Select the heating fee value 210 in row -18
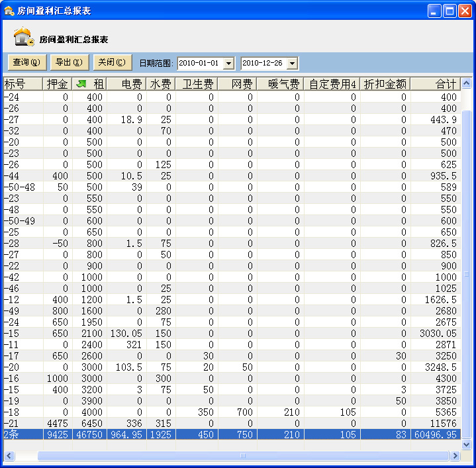 [x=281, y=412]
